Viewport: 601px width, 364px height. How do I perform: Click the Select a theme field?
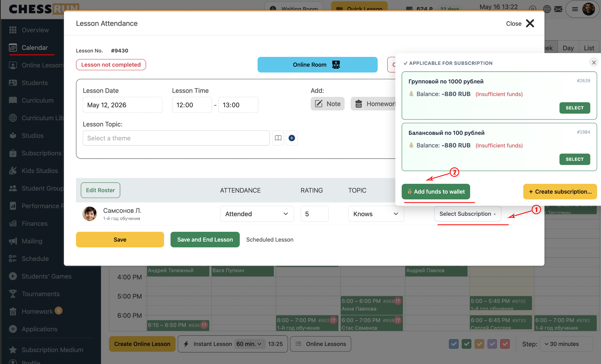tap(176, 138)
